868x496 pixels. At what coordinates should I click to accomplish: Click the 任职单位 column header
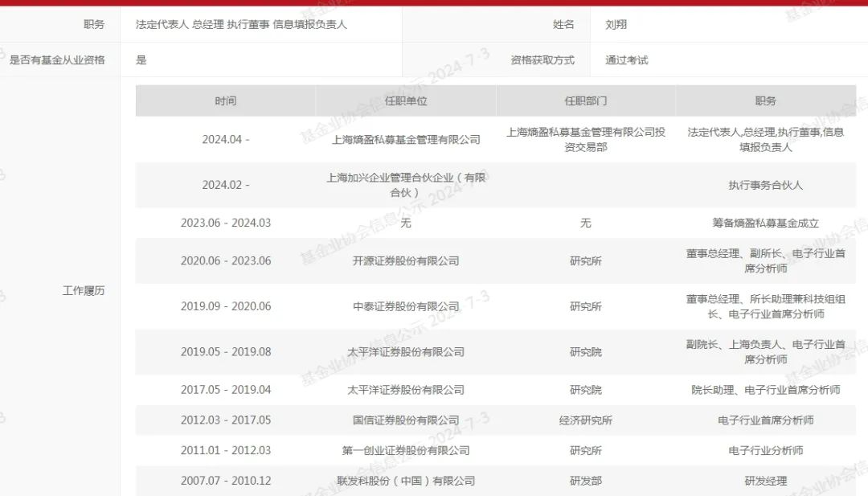click(x=406, y=100)
